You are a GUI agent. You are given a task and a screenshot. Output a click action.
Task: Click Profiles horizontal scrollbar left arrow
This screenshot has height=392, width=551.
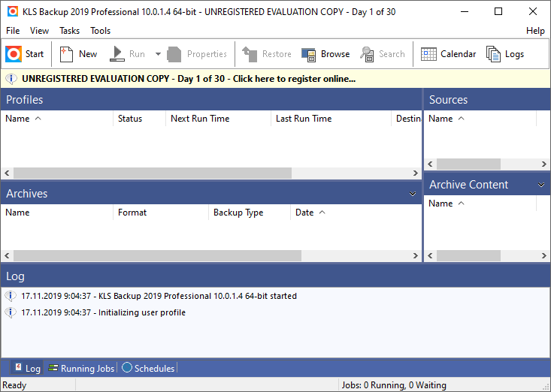7,173
